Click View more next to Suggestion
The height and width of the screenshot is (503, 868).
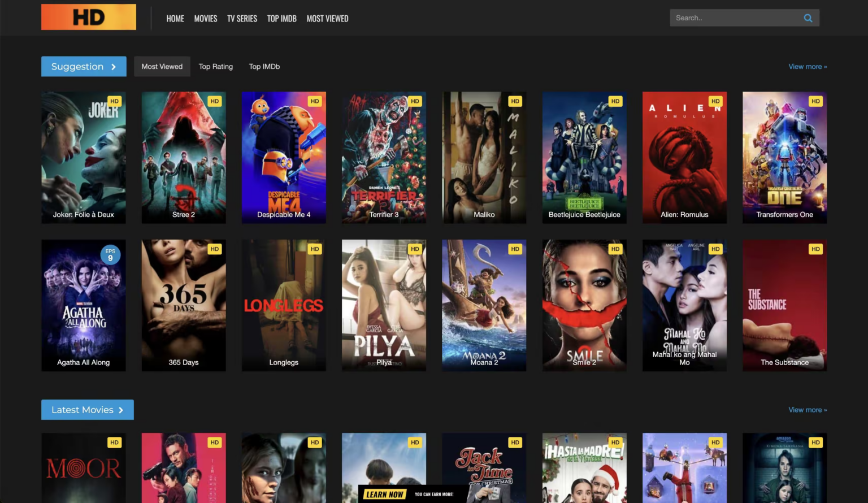[x=807, y=66]
